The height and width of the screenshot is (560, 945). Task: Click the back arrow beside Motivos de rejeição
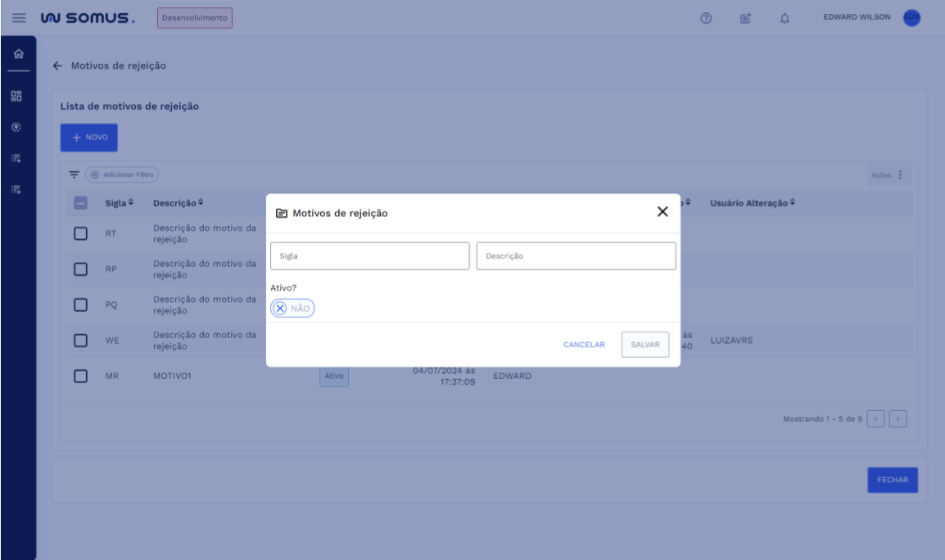[x=57, y=65]
